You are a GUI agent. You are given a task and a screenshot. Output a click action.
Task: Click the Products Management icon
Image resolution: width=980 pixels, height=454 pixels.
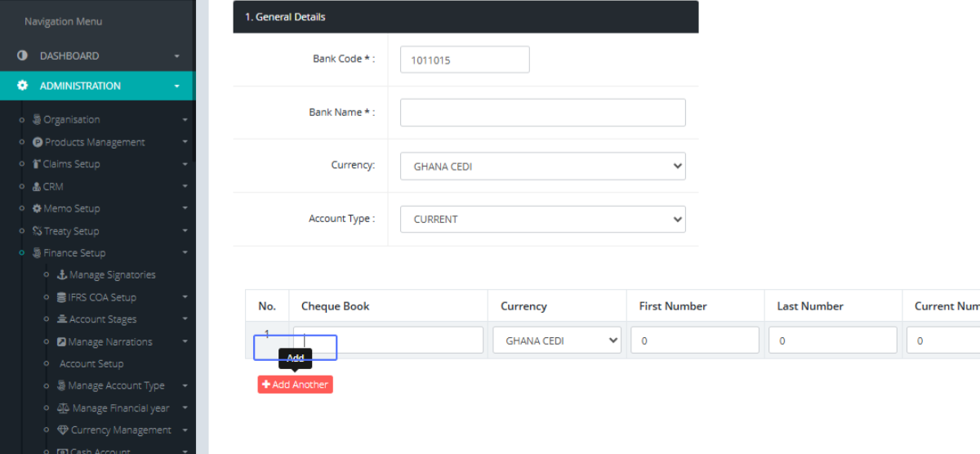coord(38,142)
